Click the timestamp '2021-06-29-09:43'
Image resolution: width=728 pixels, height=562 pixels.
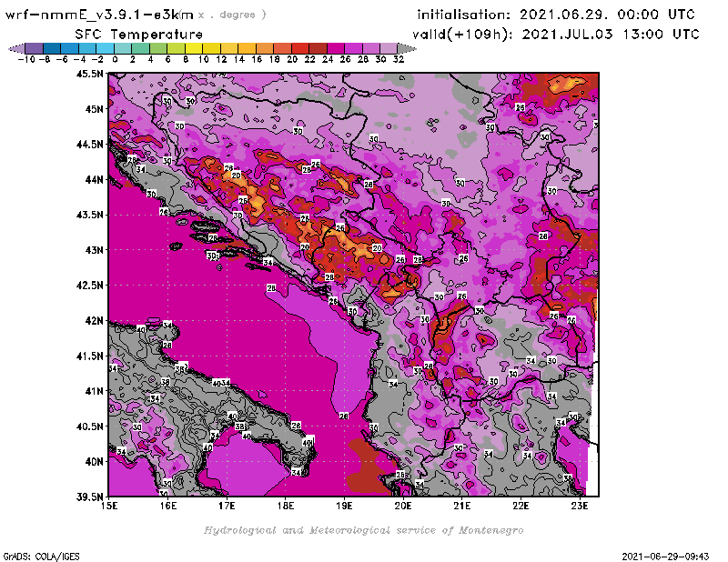tap(665, 556)
